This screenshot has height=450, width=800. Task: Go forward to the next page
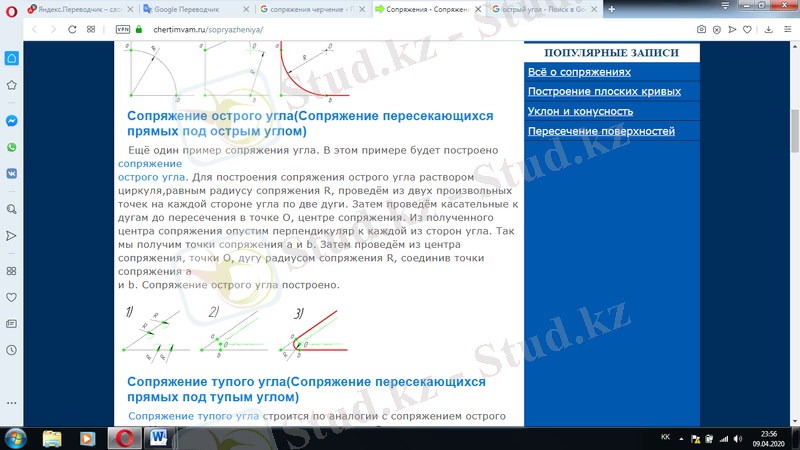(53, 30)
